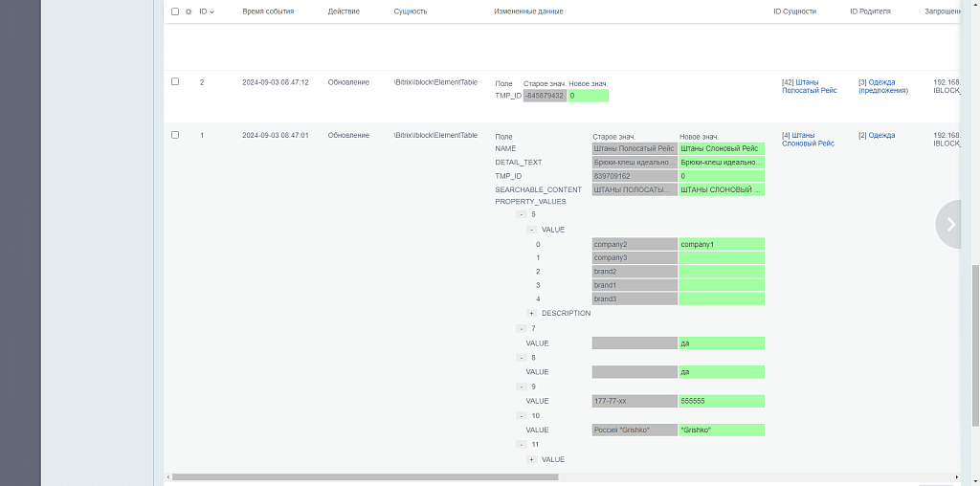Collapse property 7 node
The image size is (980, 486).
pyautogui.click(x=522, y=328)
